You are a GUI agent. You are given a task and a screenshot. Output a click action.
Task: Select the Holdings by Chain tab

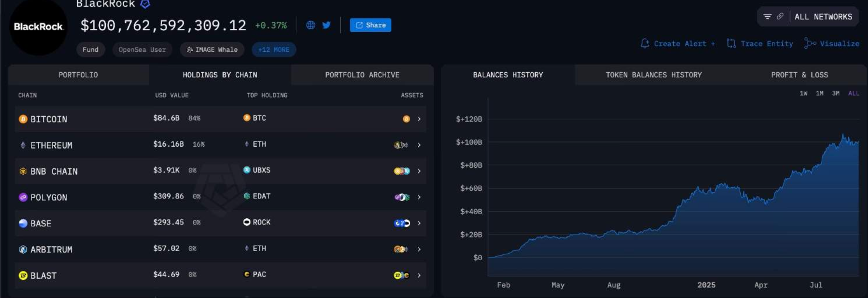click(220, 75)
